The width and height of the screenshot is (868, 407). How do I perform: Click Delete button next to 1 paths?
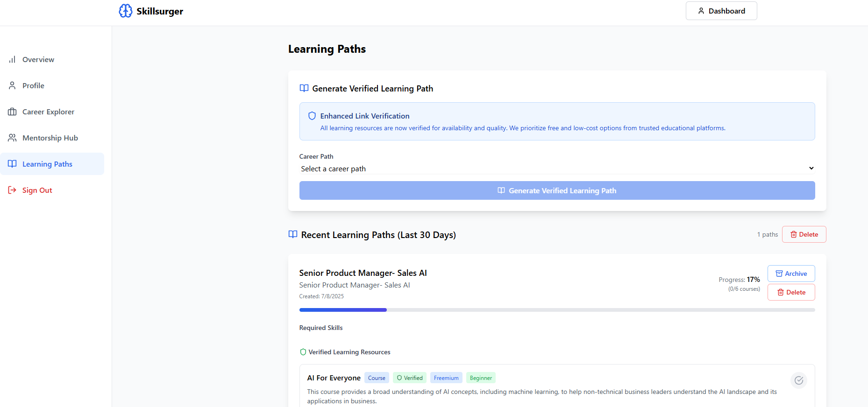pyautogui.click(x=804, y=234)
